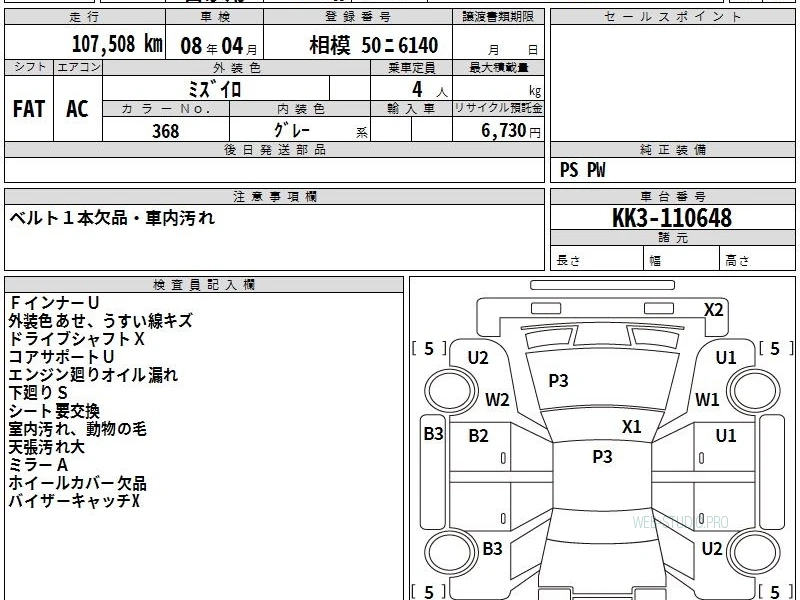Click the color number 368

[x=165, y=131]
